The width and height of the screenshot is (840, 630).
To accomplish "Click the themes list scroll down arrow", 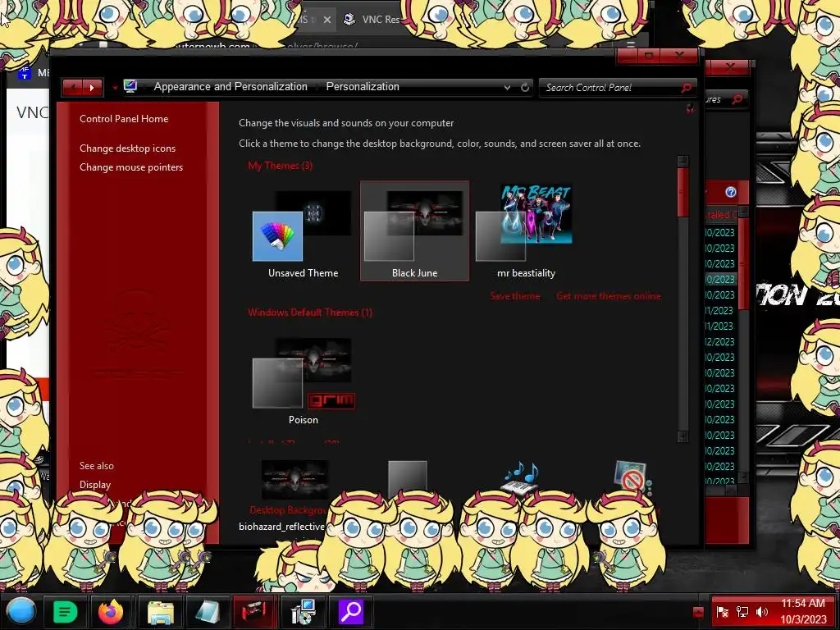I will click(x=682, y=436).
